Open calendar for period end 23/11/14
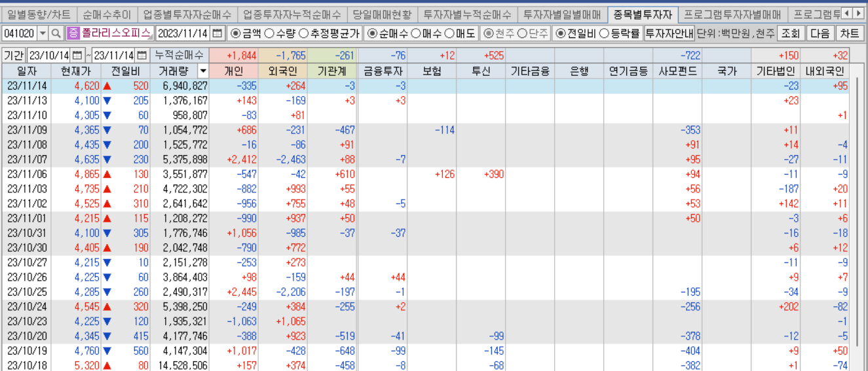 click(142, 56)
